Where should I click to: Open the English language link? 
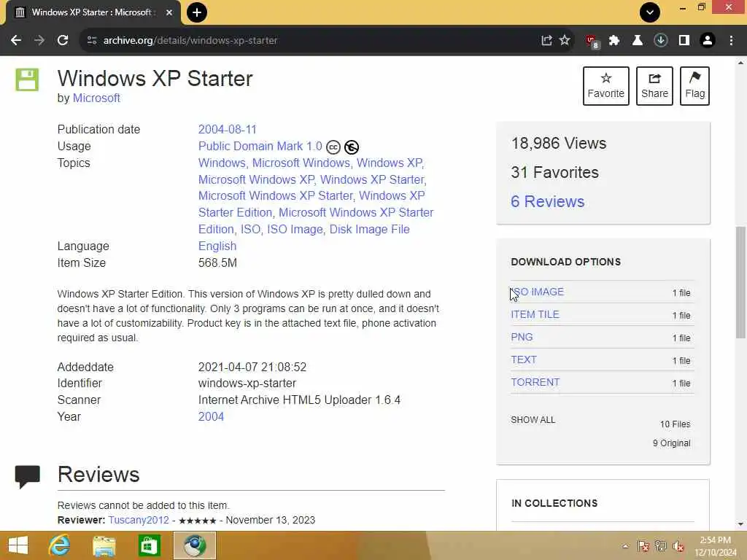[217, 246]
